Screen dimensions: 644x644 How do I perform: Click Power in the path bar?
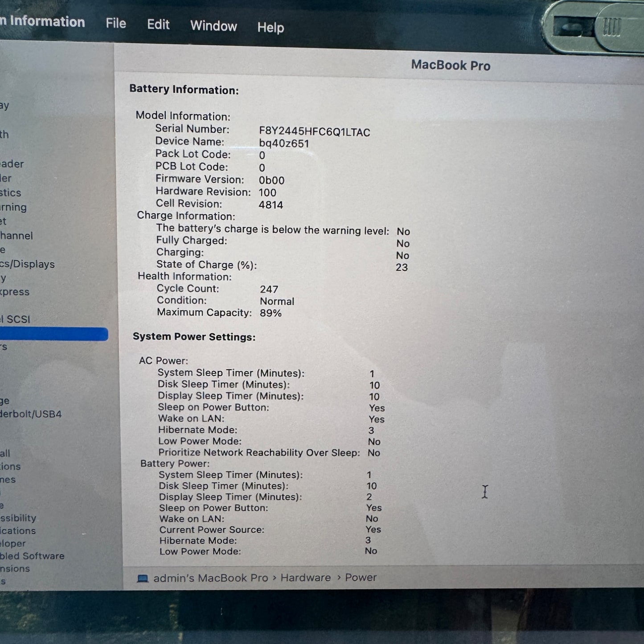coord(361,577)
